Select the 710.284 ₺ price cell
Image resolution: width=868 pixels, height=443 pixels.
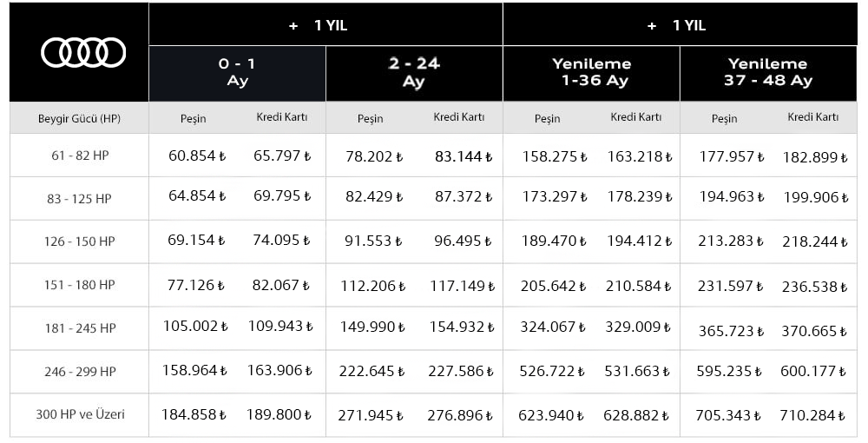click(813, 415)
